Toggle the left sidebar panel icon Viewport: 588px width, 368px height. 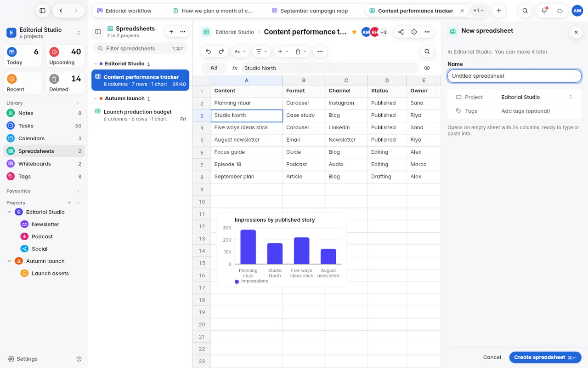(42, 11)
